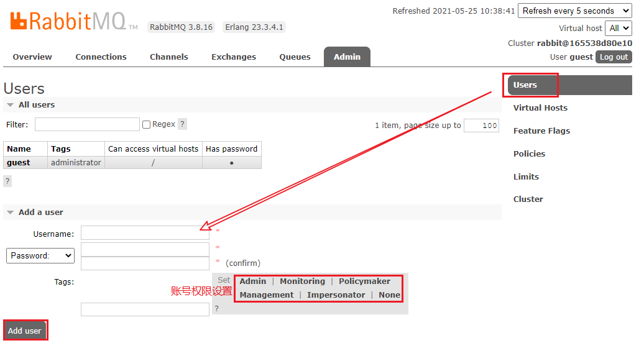This screenshot has height=343, width=644.
Task: Open the Queues tab
Action: point(295,57)
